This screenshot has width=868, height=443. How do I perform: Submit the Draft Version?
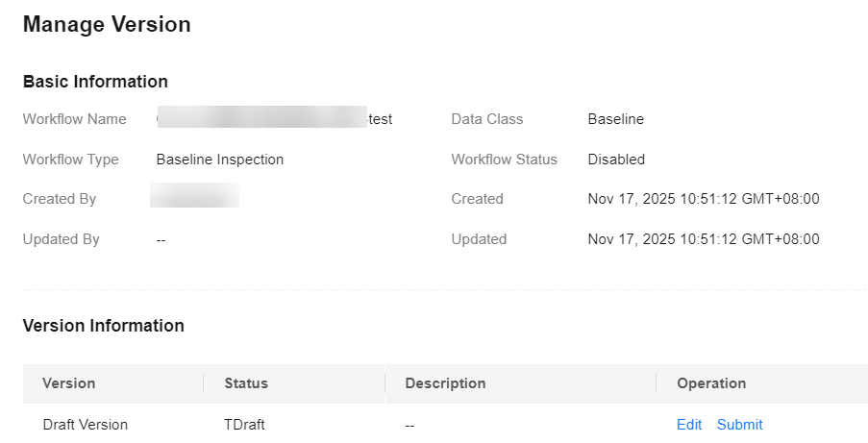[x=739, y=425]
